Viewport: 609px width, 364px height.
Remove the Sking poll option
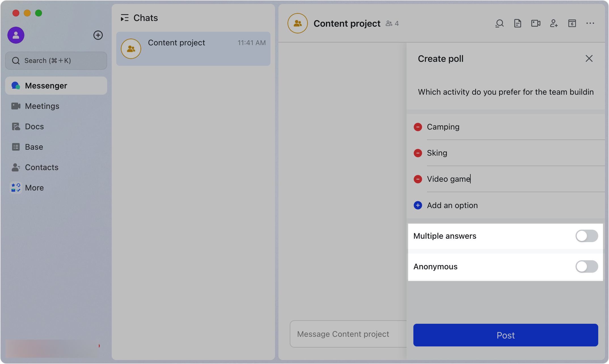tap(418, 153)
